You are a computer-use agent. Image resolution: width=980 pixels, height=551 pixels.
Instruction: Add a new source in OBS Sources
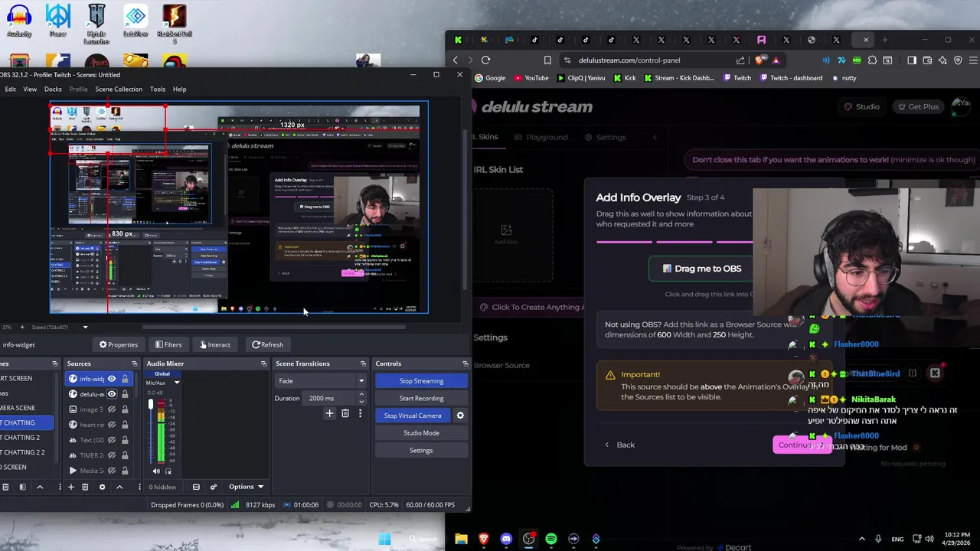coord(71,487)
